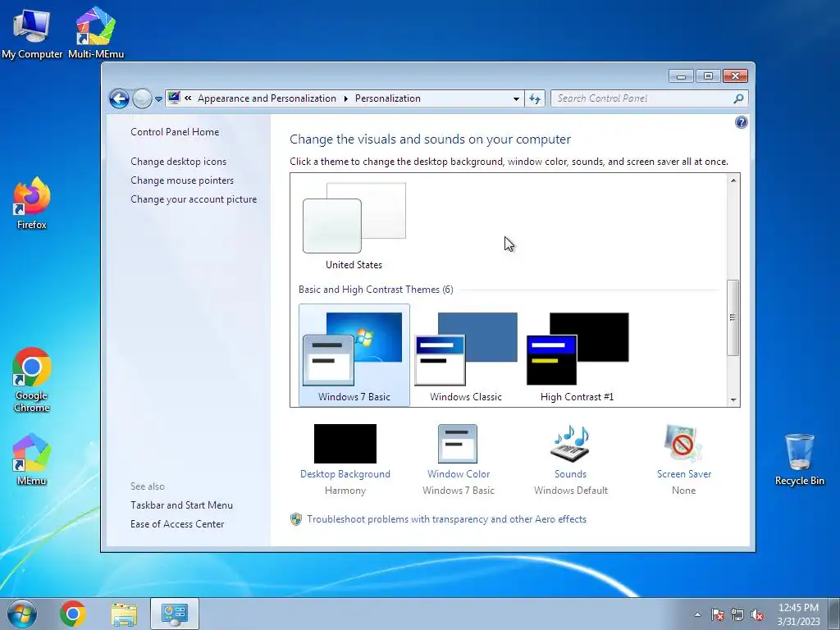Click the Control Panel icon in address bar
The width and height of the screenshot is (840, 630).
[174, 98]
